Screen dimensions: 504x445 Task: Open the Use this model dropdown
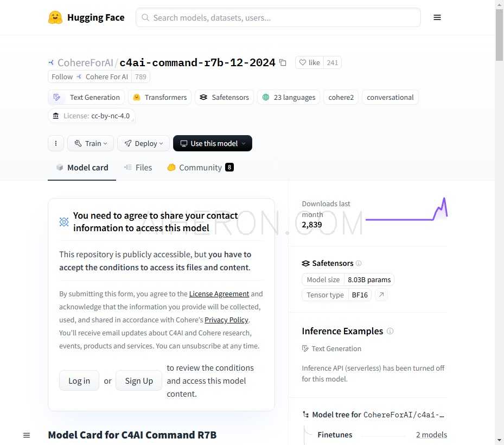coord(213,143)
